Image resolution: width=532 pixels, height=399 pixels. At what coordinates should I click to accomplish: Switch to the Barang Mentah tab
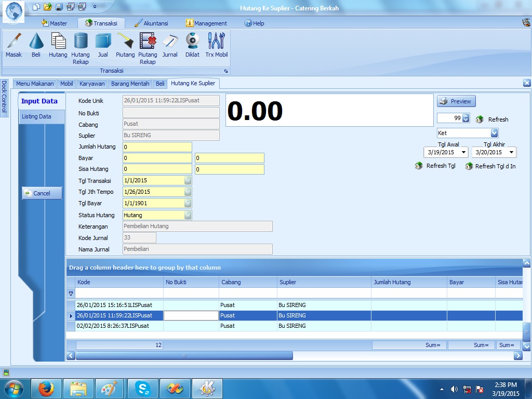coord(130,84)
